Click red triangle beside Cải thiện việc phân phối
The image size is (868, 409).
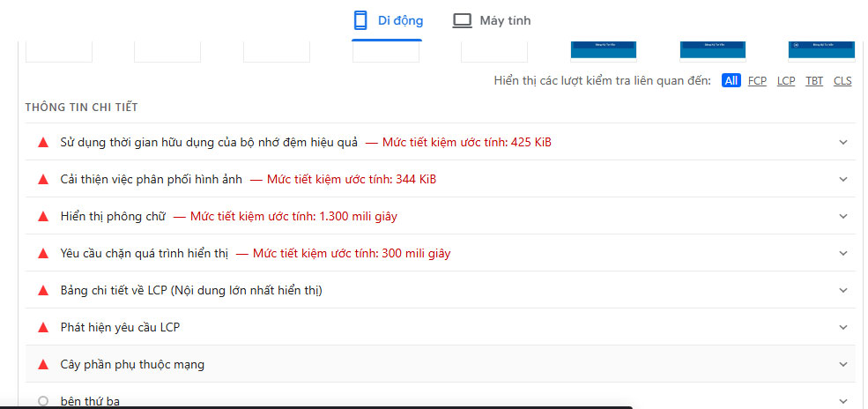[x=43, y=179]
